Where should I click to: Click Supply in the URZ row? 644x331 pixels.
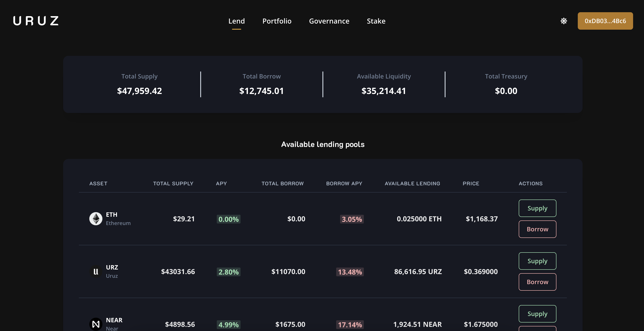(537, 261)
